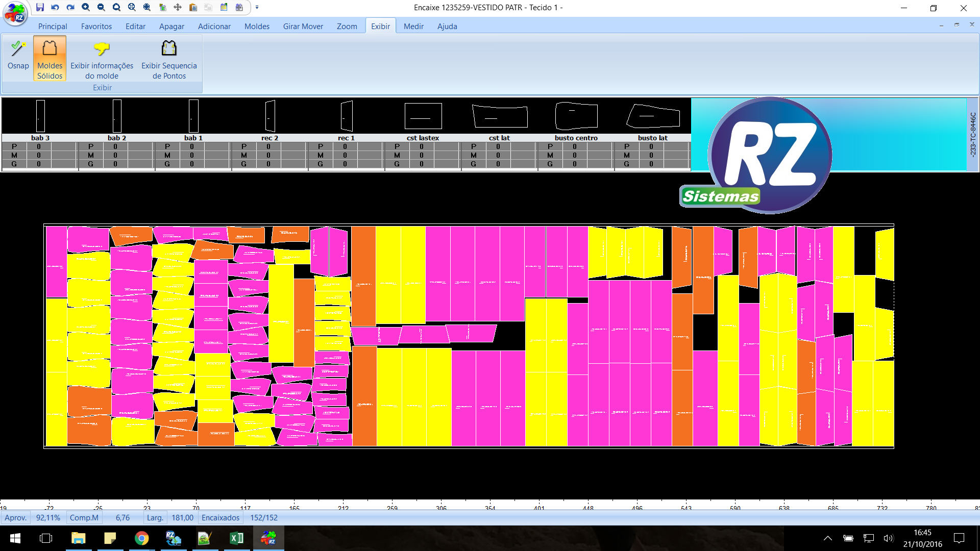This screenshot has height=551, width=980.
Task: Select the bab 1 mold thumbnail
Action: tap(193, 116)
